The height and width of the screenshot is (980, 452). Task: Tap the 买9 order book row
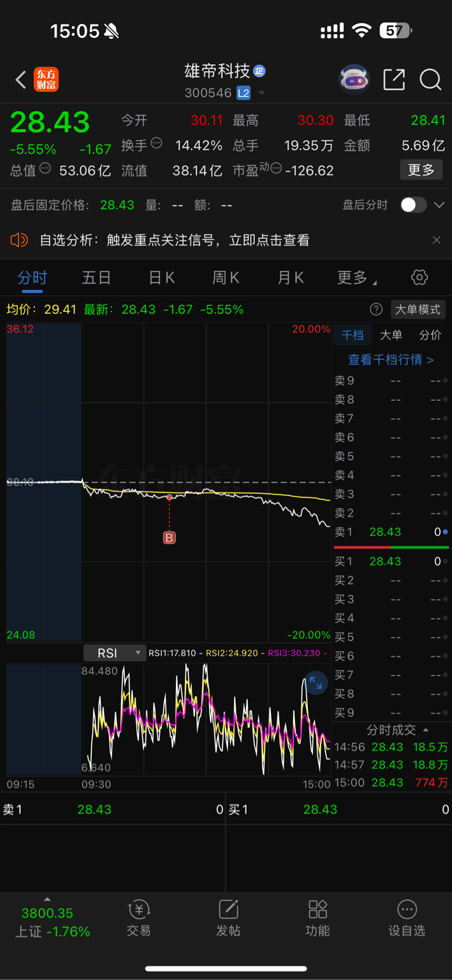click(x=391, y=713)
